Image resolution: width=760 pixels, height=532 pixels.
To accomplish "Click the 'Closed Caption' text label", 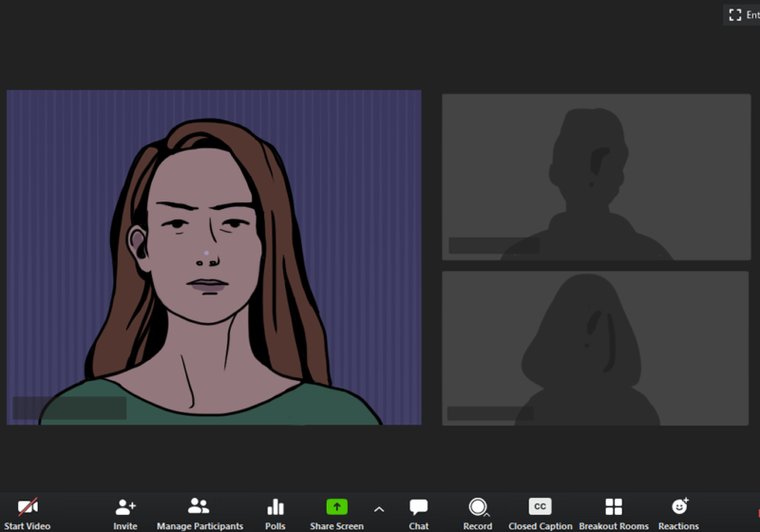I will 540,526.
